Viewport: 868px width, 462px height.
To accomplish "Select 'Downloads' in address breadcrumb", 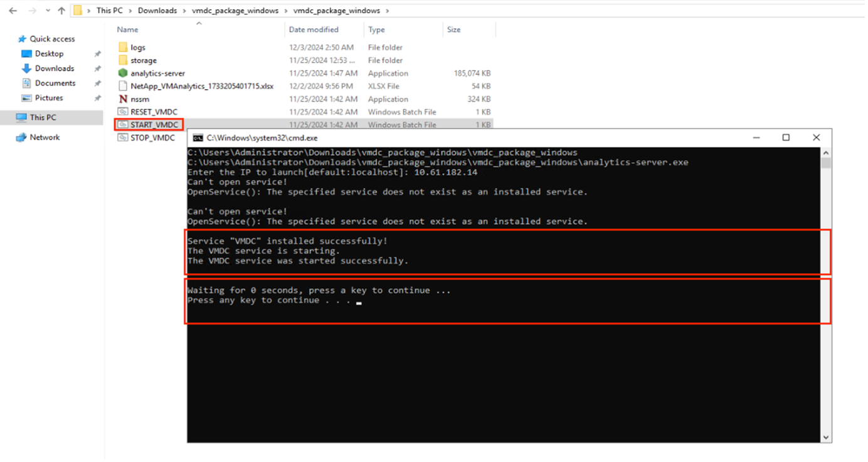I will click(x=157, y=11).
